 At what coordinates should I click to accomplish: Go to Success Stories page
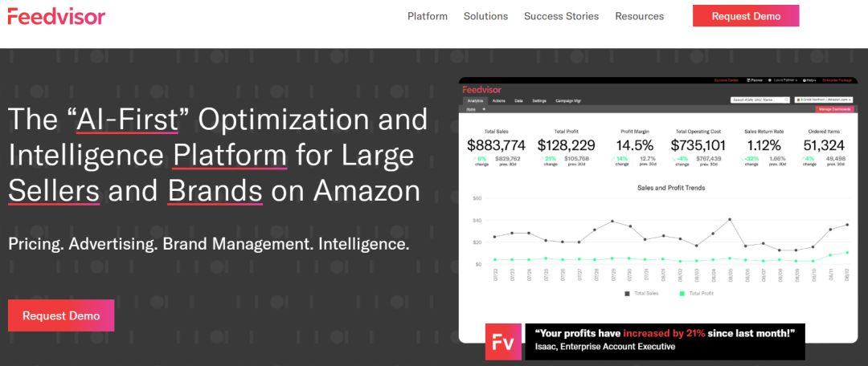(x=561, y=16)
